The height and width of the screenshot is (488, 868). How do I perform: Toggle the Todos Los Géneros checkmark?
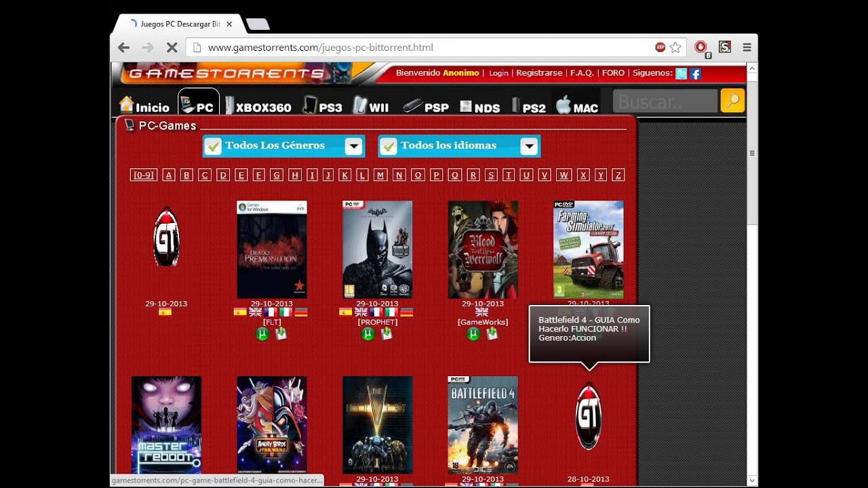tap(213, 146)
